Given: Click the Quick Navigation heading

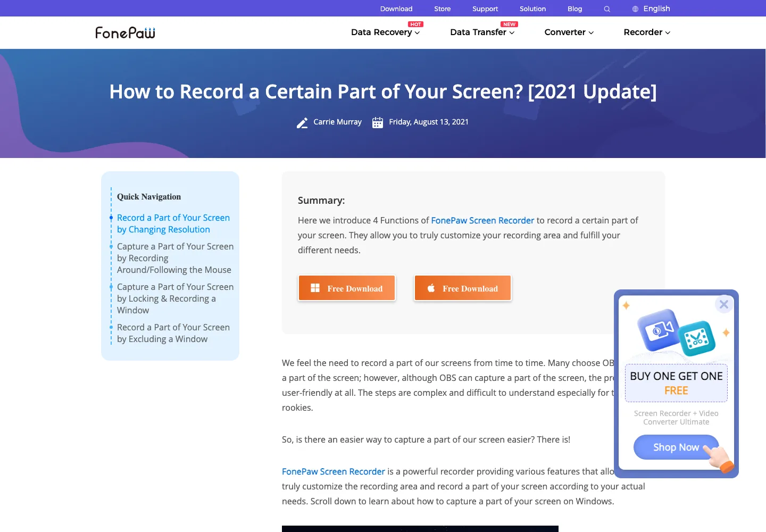Looking at the screenshot, I should coord(149,197).
